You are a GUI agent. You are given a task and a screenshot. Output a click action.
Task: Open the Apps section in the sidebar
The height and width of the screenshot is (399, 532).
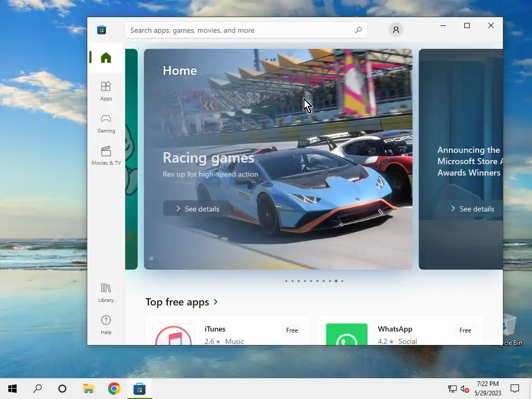[x=106, y=91]
